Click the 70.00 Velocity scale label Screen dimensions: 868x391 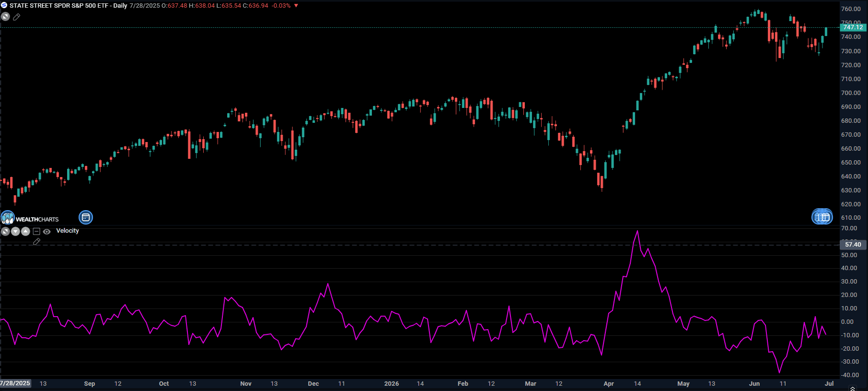[849, 228]
